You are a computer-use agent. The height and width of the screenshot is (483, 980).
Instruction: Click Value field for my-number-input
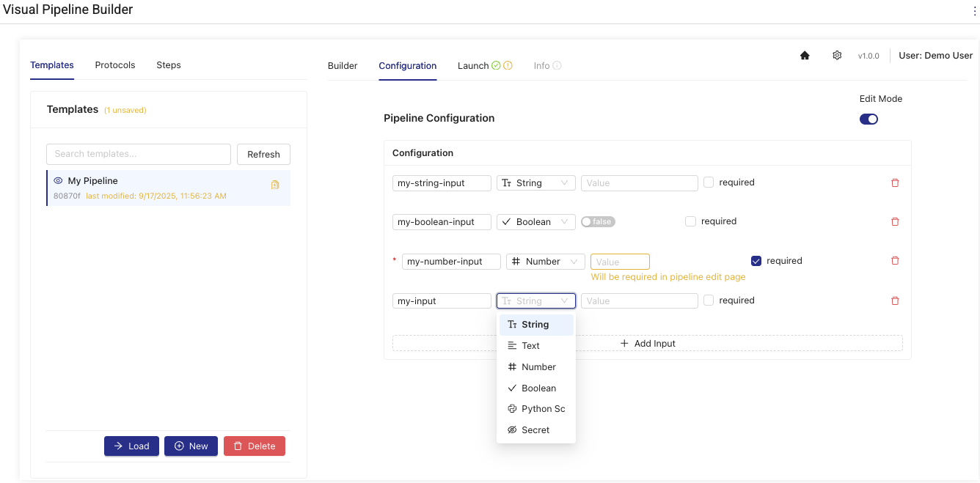point(620,262)
